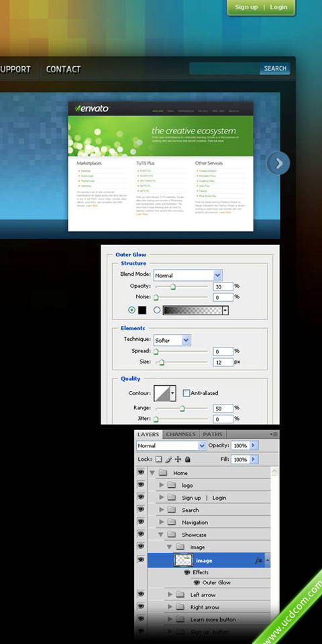The width and height of the screenshot is (322, 644).
Task: Click the fx icon on image layer
Action: coord(258,560)
